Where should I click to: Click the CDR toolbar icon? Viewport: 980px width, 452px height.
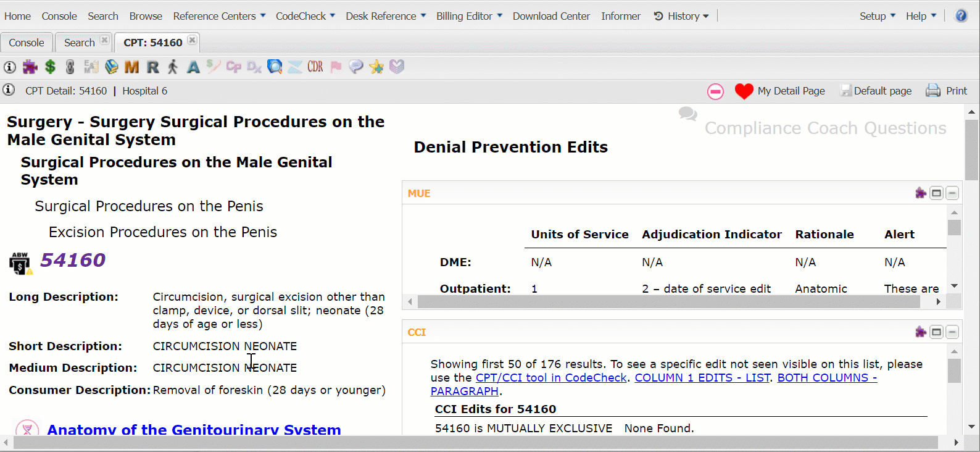(x=315, y=67)
